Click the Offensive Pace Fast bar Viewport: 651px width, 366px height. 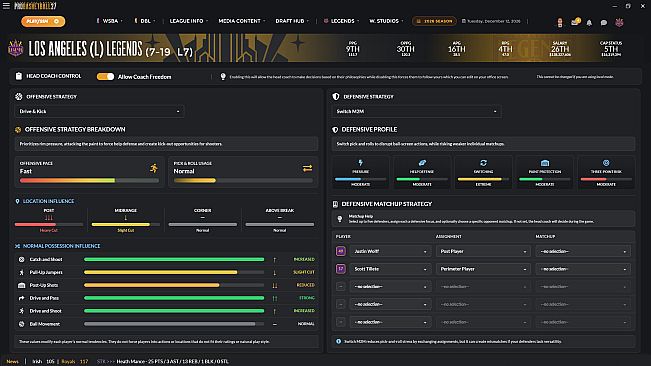tap(89, 181)
